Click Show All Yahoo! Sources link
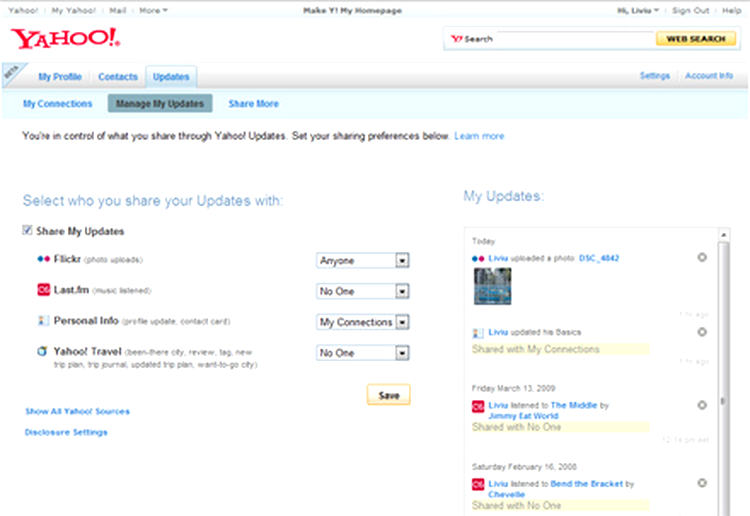 [77, 411]
